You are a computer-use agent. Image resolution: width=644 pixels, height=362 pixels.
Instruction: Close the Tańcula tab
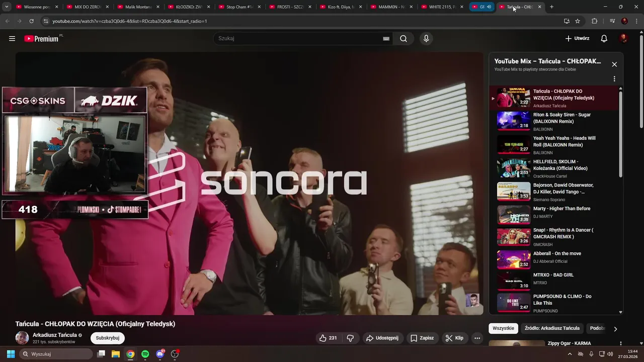tap(539, 7)
